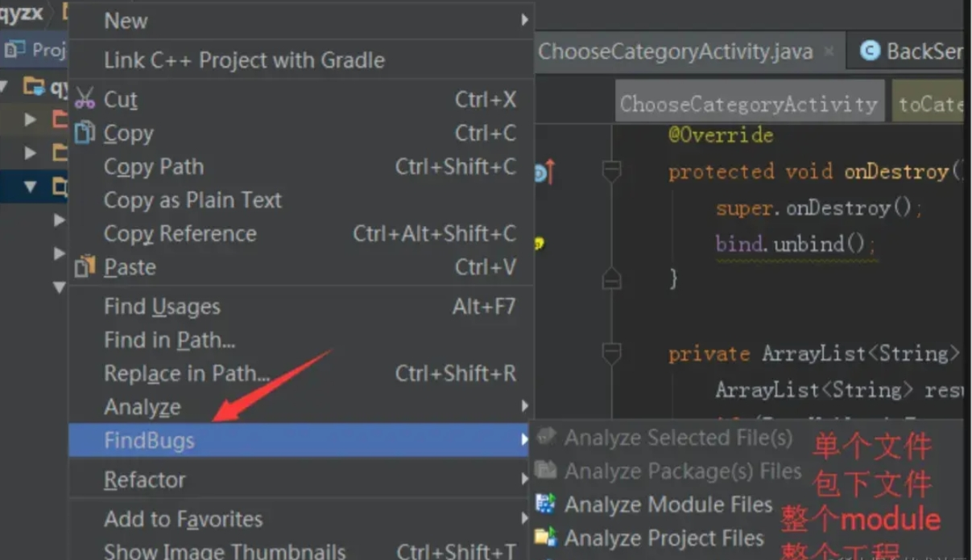This screenshot has height=560, width=972.
Task: Expand the Analyze submenu arrow
Action: pos(524,406)
